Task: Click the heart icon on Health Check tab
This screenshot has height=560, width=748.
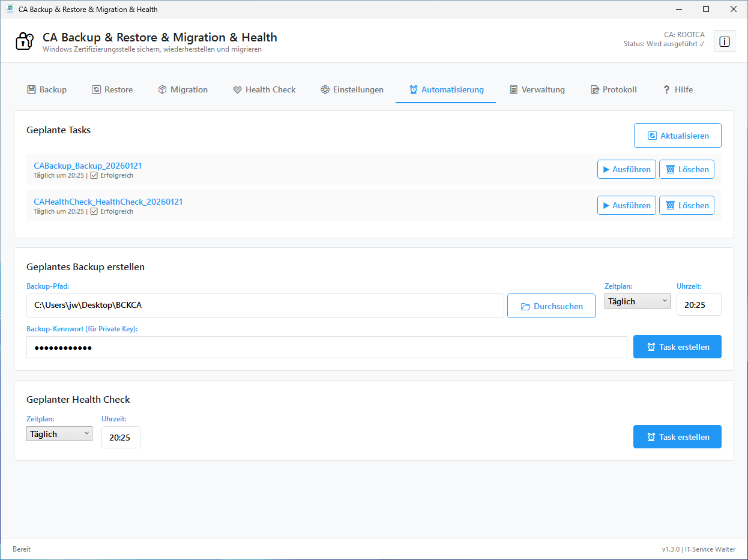Action: click(238, 89)
